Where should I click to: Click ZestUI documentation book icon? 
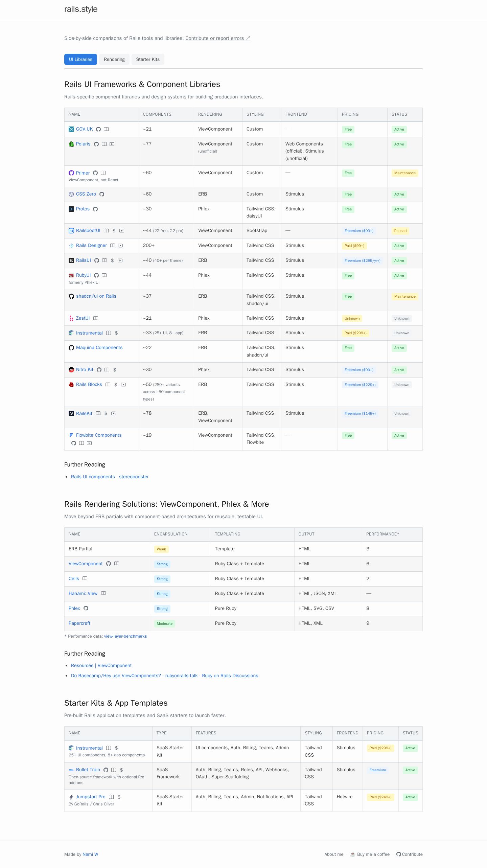click(96, 318)
